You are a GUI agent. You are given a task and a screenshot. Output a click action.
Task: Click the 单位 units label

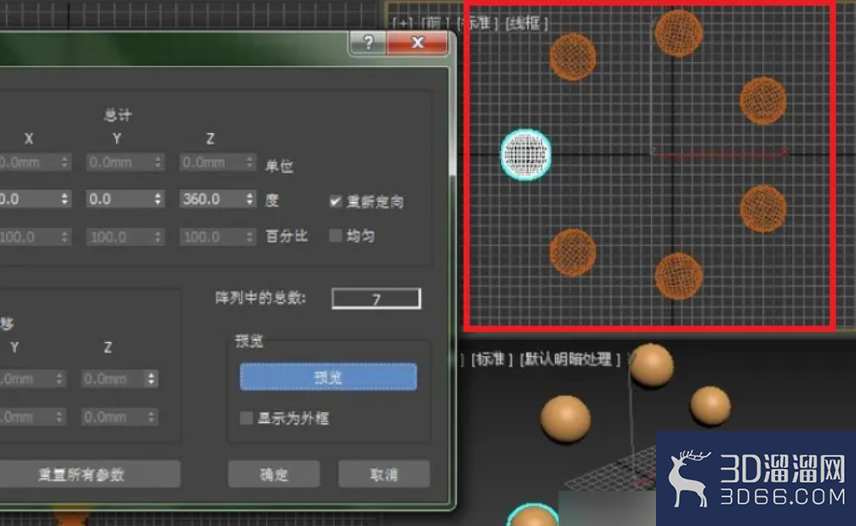[x=279, y=166]
